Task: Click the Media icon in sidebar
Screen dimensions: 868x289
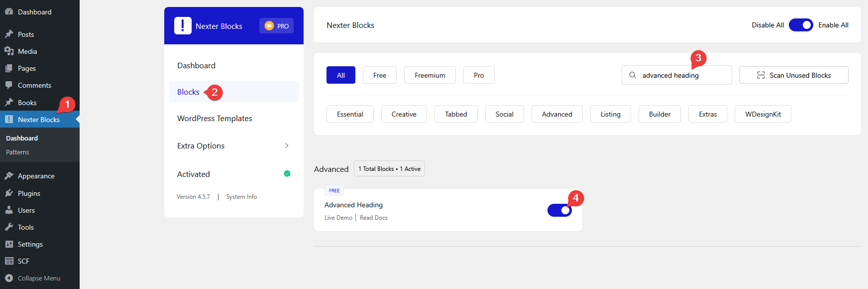Action: (9, 51)
